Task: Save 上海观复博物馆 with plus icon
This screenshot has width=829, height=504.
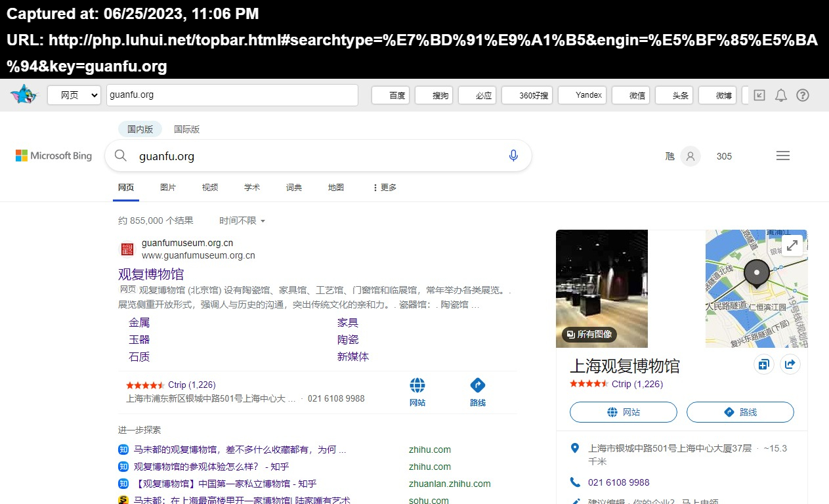Action: coord(763,365)
